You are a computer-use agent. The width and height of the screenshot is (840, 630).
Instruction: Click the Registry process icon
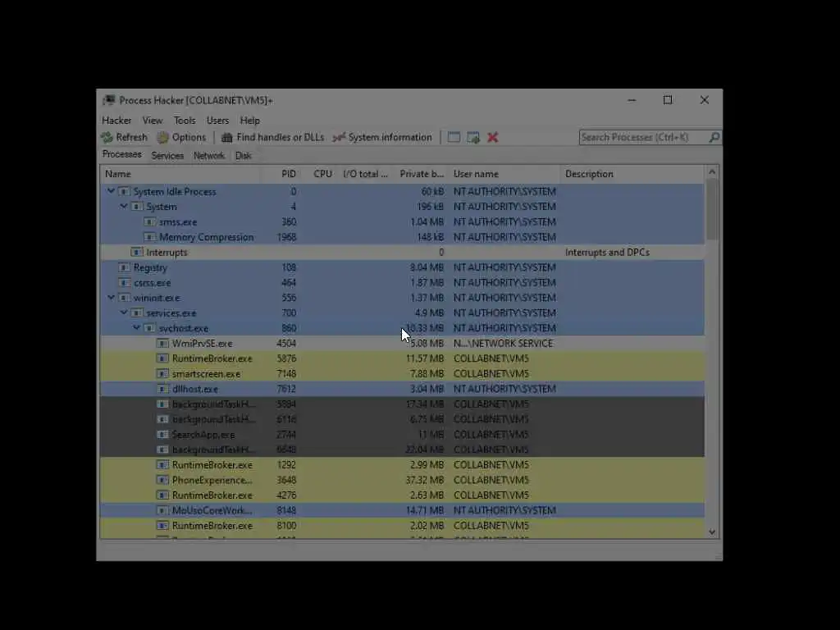124,267
